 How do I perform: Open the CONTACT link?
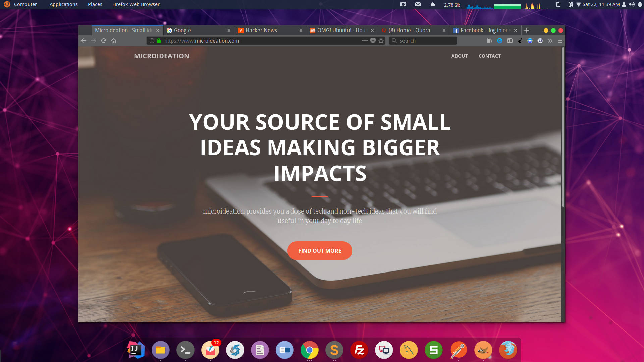pos(490,56)
